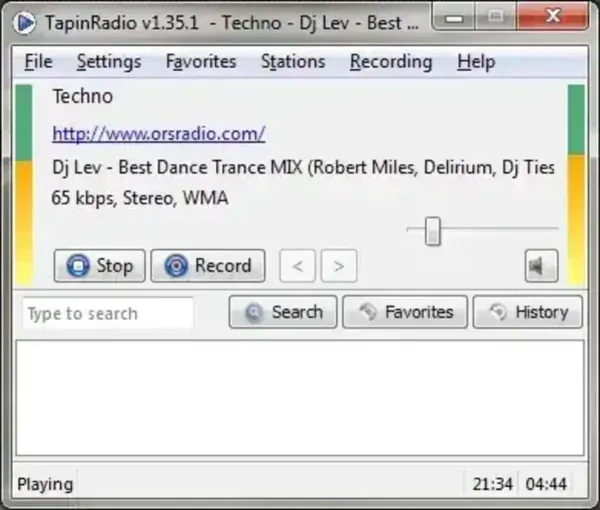Click inside the empty station results list
Viewport: 600px width, 510px height.
point(300,398)
